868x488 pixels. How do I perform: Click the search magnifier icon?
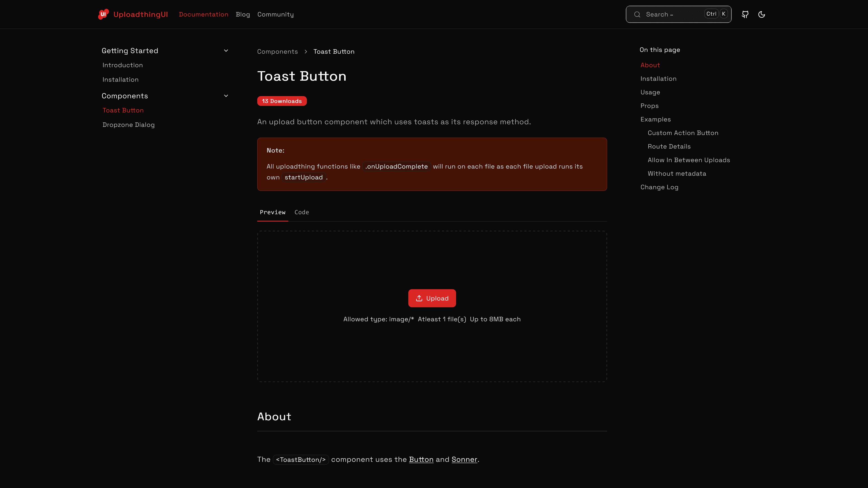(x=637, y=14)
